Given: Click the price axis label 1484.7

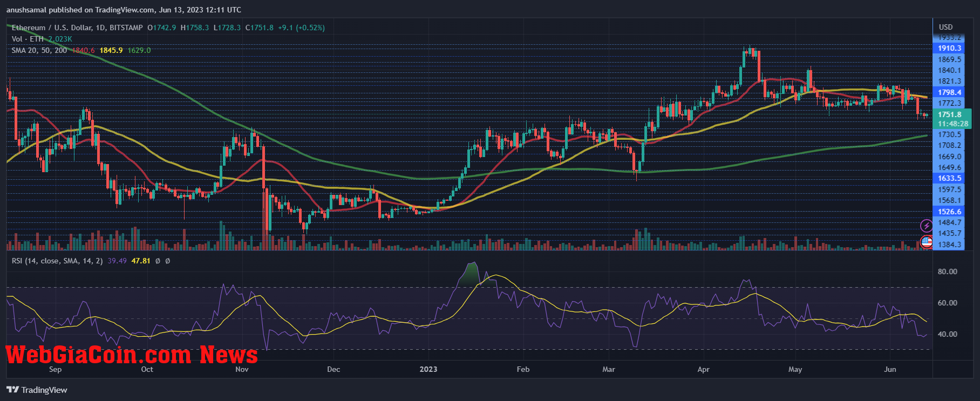Looking at the screenshot, I should [950, 222].
